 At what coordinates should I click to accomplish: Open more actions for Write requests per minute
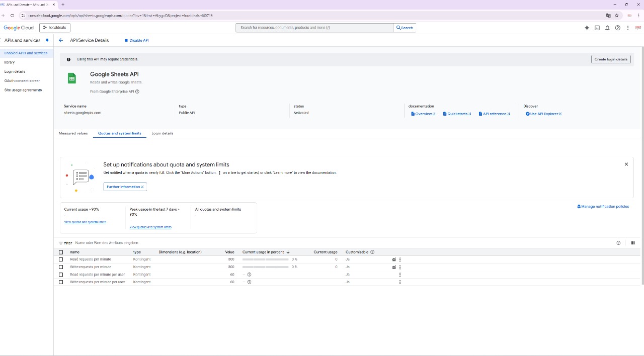click(400, 267)
